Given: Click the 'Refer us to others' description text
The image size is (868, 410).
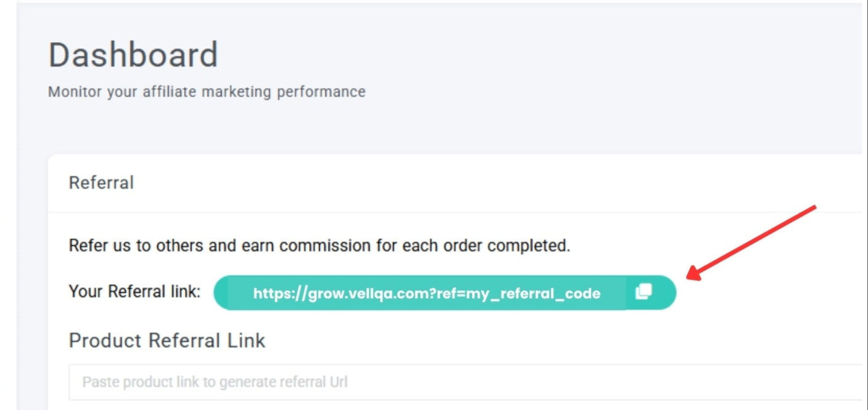Looking at the screenshot, I should click(319, 246).
